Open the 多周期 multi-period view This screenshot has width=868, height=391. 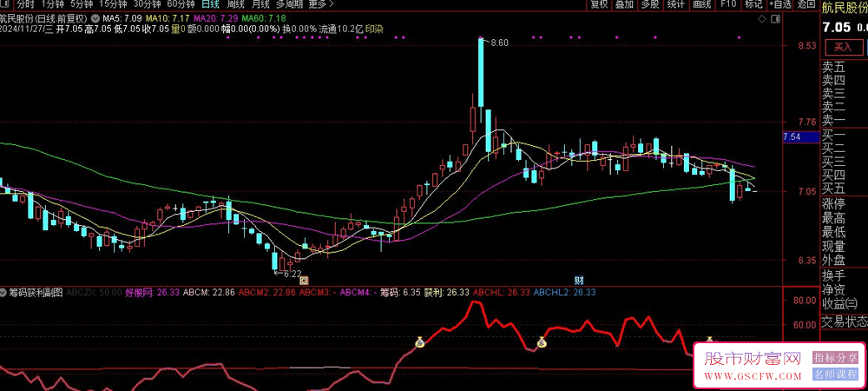[x=290, y=4]
